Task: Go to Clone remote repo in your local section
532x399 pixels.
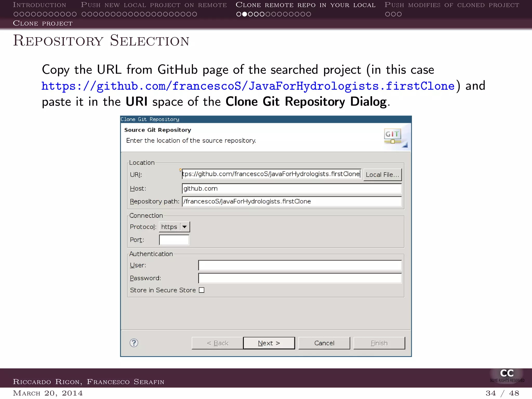Action: [305, 5]
